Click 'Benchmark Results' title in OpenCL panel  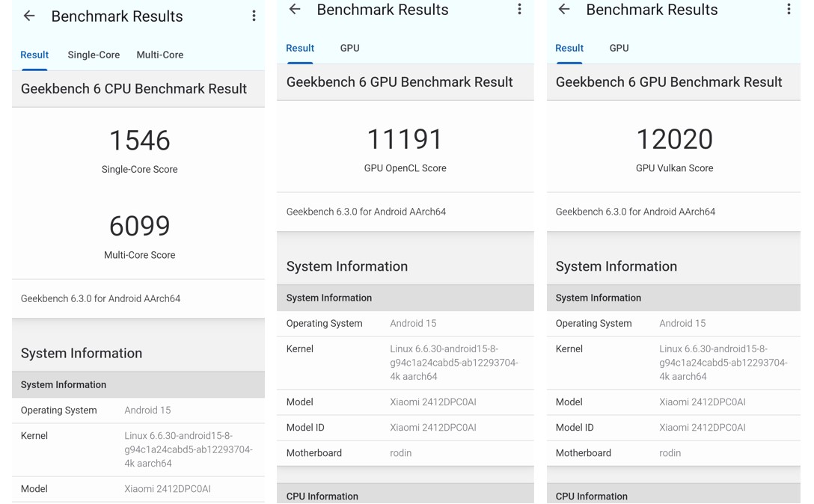[x=382, y=9]
